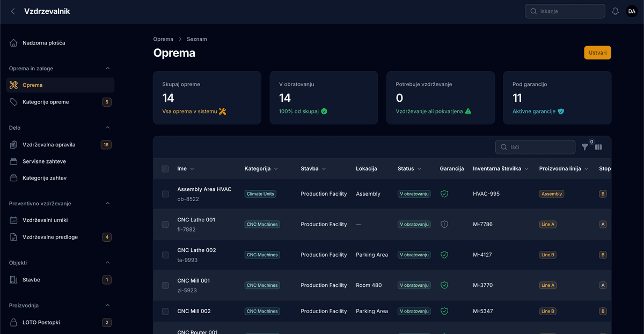The height and width of the screenshot is (334, 644).
Task: Click the notifications bell icon
Action: (615, 11)
